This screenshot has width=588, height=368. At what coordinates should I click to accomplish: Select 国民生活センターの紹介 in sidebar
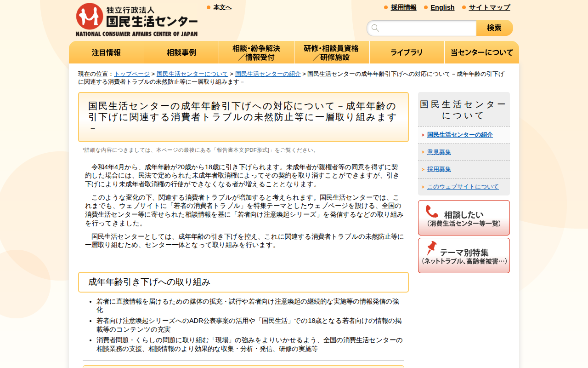tap(460, 135)
